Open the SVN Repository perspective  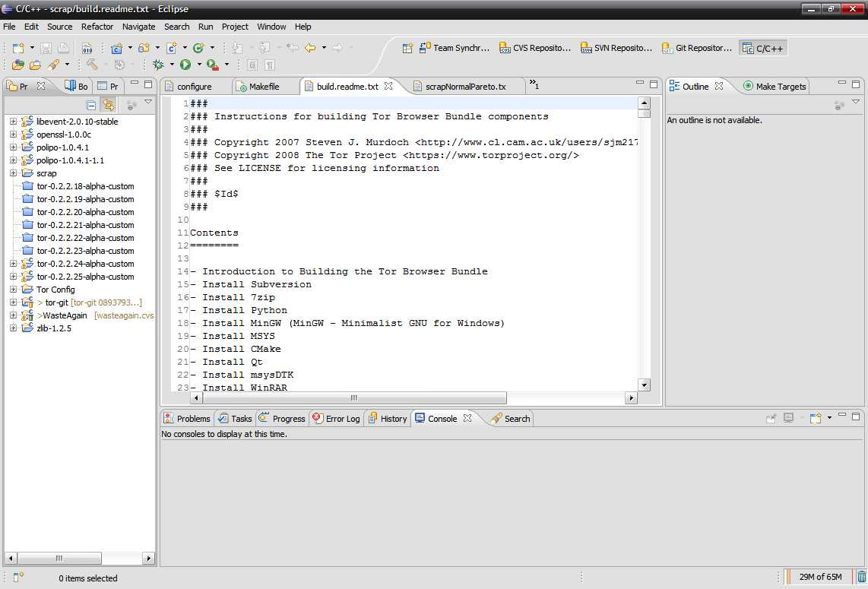tap(616, 48)
